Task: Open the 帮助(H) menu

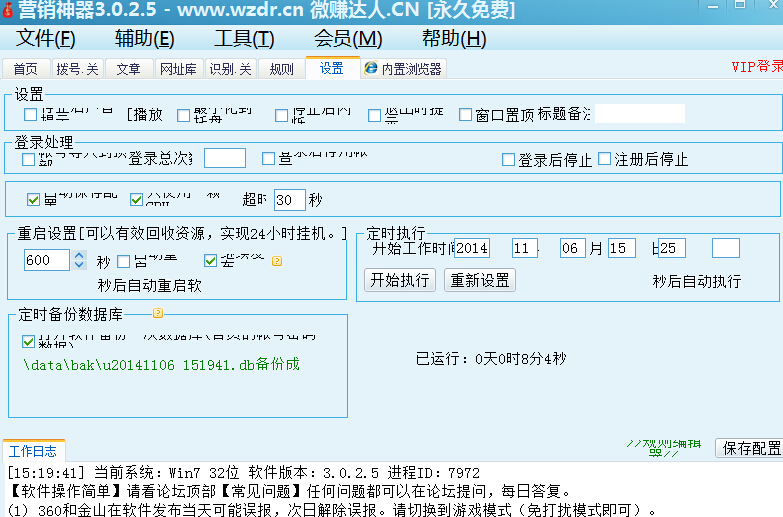Action: (x=453, y=38)
